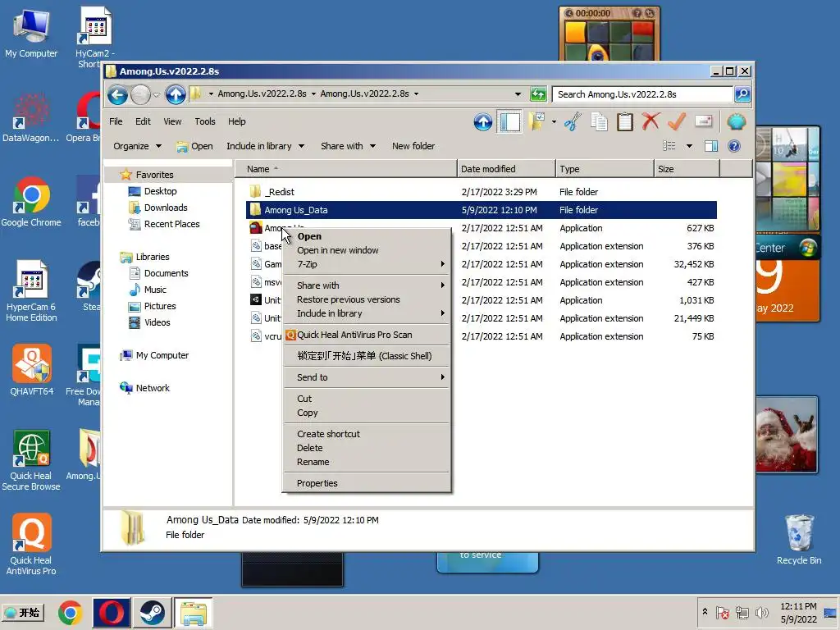Show hidden tray icons with the double chevron
The height and width of the screenshot is (630, 840).
click(705, 612)
